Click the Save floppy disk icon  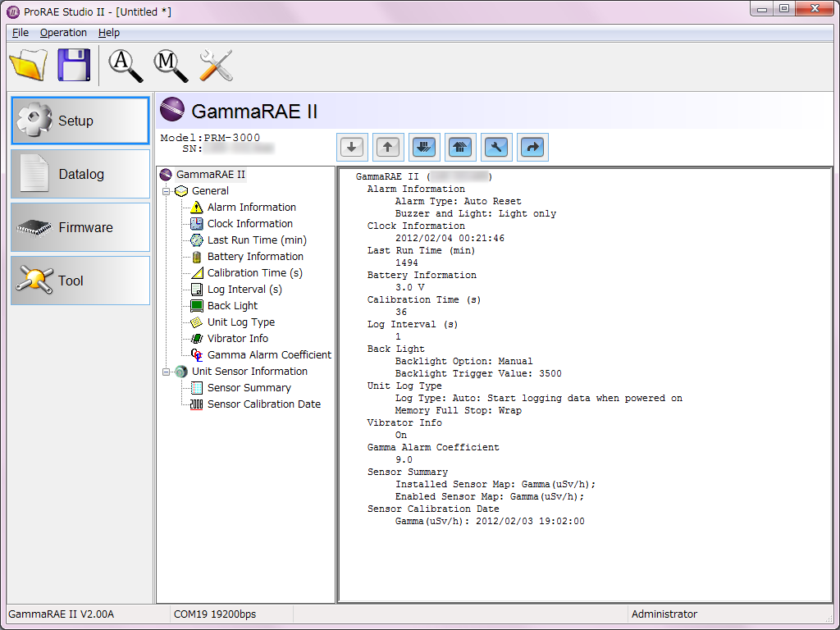[x=74, y=65]
